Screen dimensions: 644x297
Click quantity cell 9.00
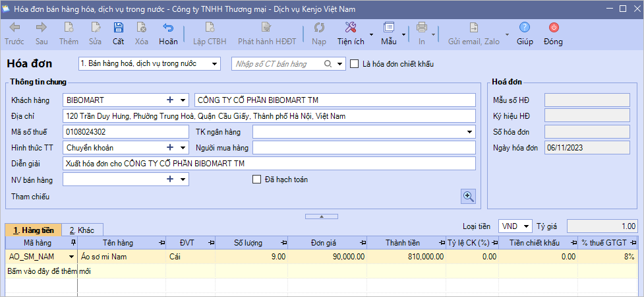[251, 257]
